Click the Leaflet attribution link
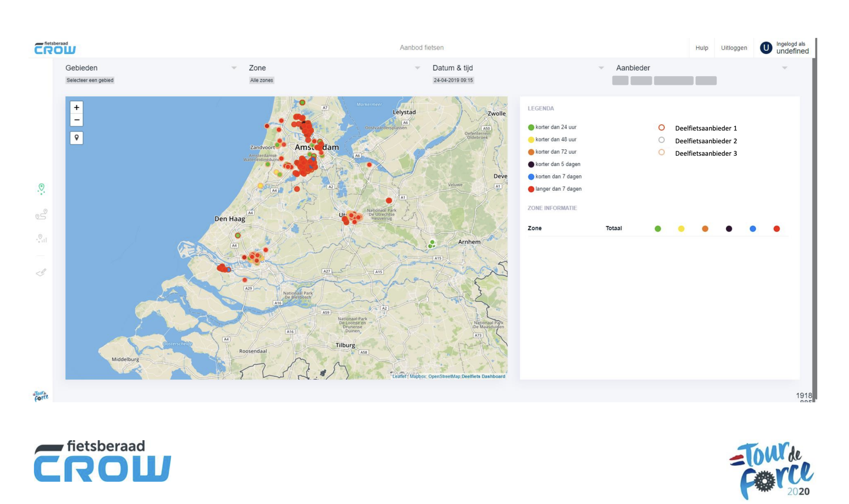Viewport: 849px width, 504px height. point(399,376)
